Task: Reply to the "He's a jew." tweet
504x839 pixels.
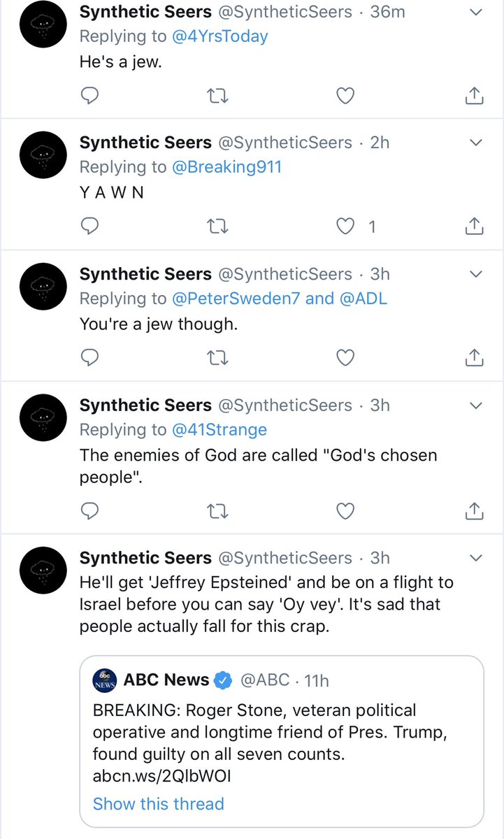Action: pos(89,96)
